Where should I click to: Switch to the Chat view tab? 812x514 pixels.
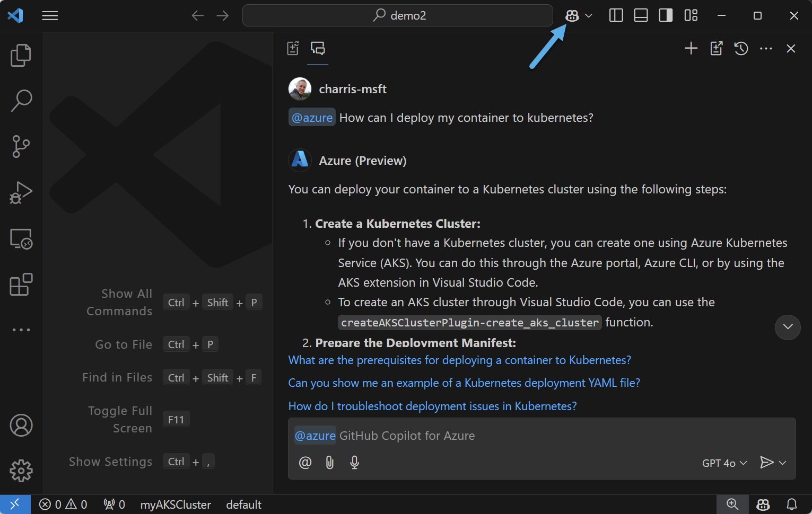(317, 48)
